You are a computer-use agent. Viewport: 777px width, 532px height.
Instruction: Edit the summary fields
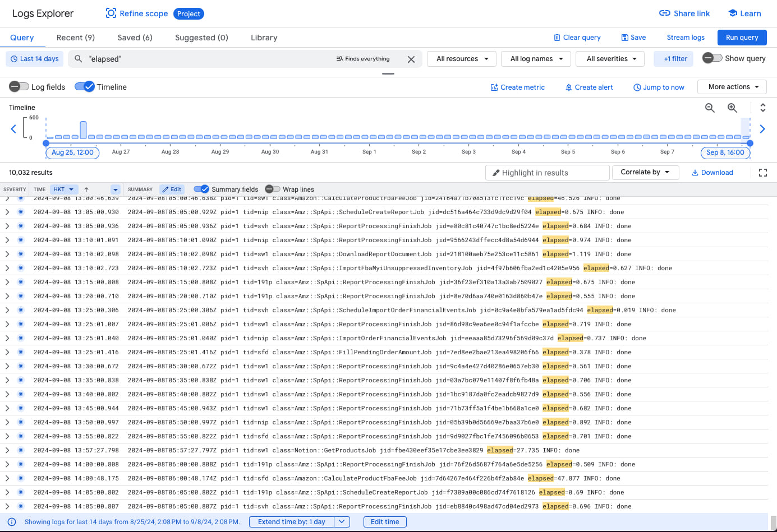pyautogui.click(x=172, y=189)
